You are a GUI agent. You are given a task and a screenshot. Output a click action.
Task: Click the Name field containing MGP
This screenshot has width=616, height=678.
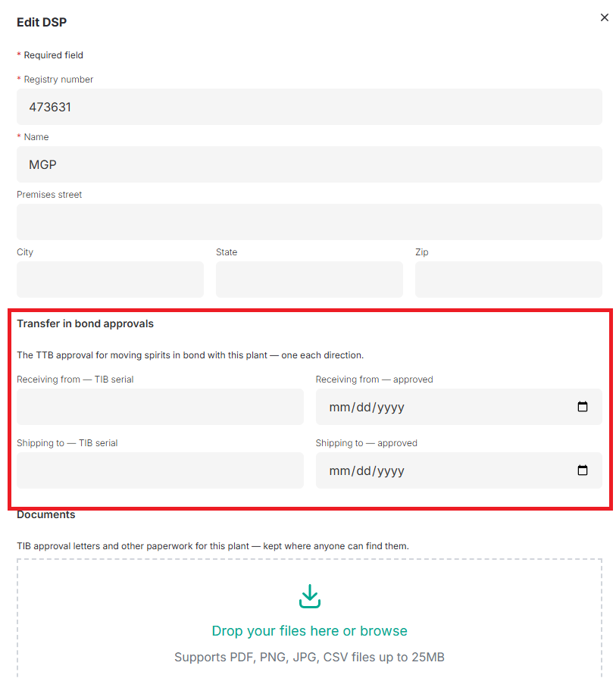point(309,164)
